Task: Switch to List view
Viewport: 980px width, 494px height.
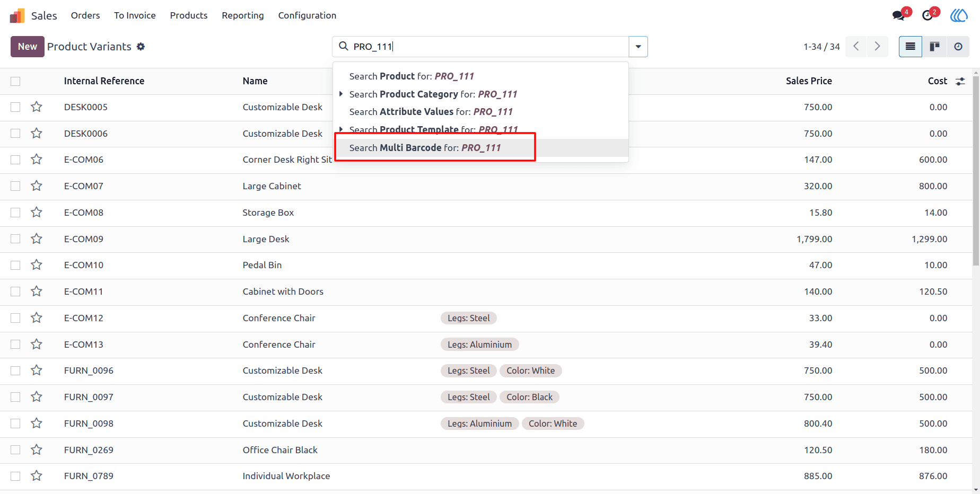Action: (911, 47)
